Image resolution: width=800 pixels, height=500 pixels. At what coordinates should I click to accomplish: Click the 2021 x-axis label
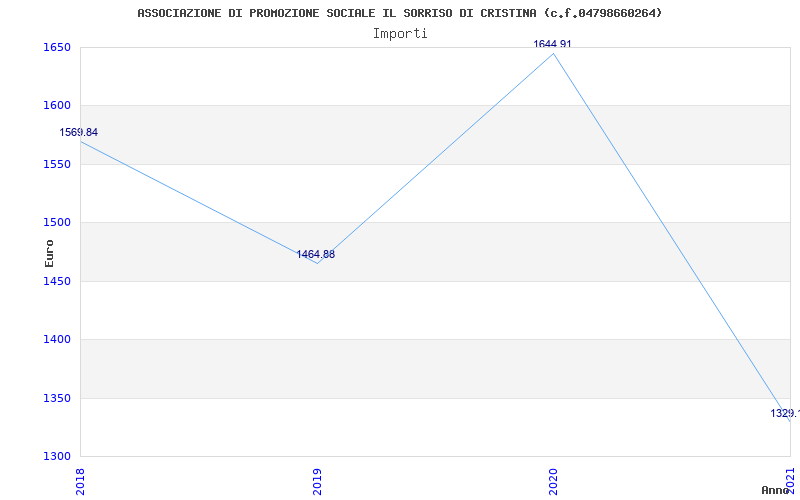pyautogui.click(x=791, y=482)
